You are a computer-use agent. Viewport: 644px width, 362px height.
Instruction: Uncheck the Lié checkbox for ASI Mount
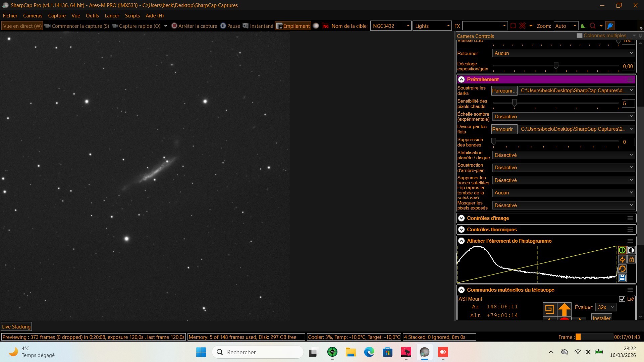(622, 299)
